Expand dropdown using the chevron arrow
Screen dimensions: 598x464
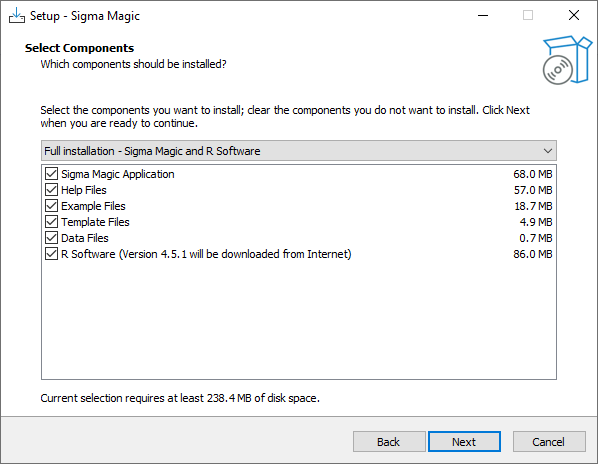point(548,151)
